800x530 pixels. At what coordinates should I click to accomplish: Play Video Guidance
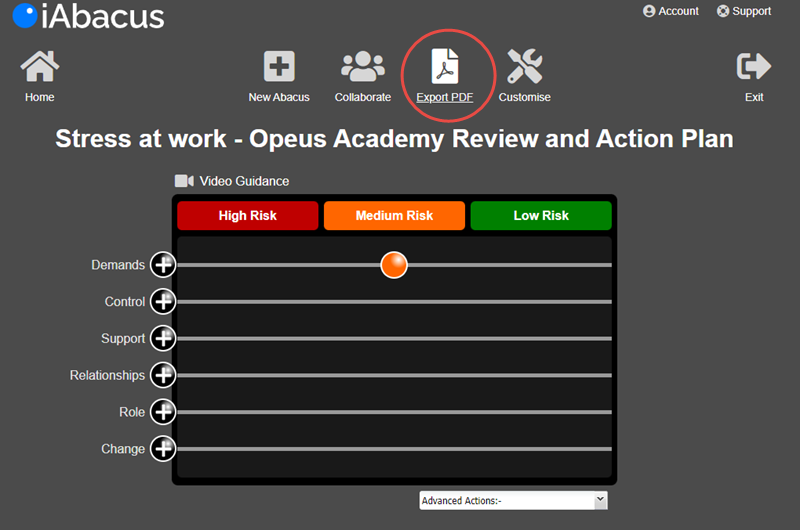(232, 181)
